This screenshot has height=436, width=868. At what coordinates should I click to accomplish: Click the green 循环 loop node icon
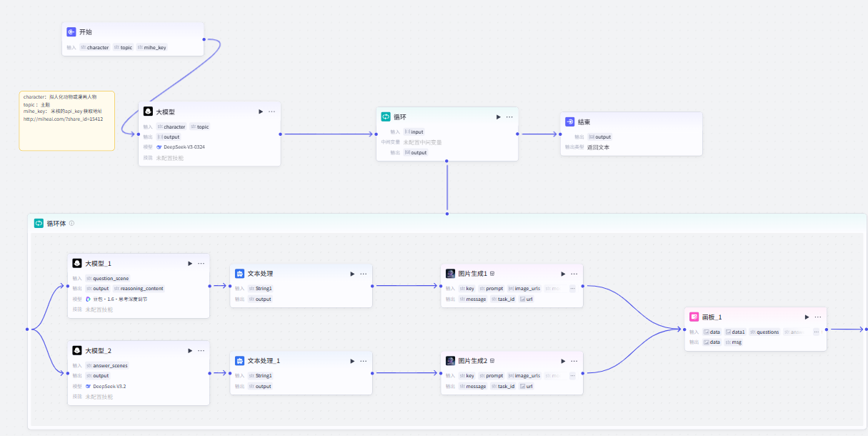386,117
